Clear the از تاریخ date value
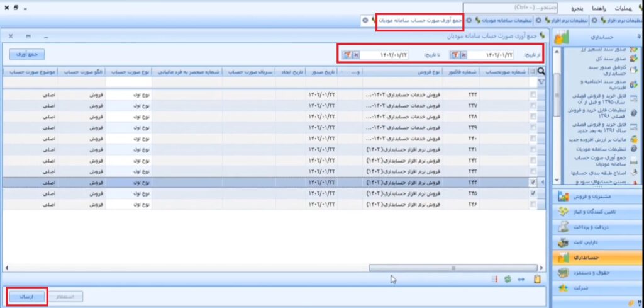This screenshot has height=308, width=644. tap(464, 55)
